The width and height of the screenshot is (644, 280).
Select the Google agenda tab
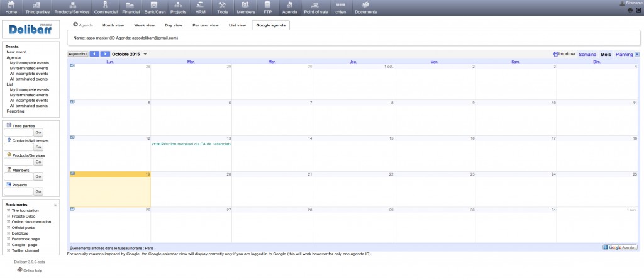270,25
